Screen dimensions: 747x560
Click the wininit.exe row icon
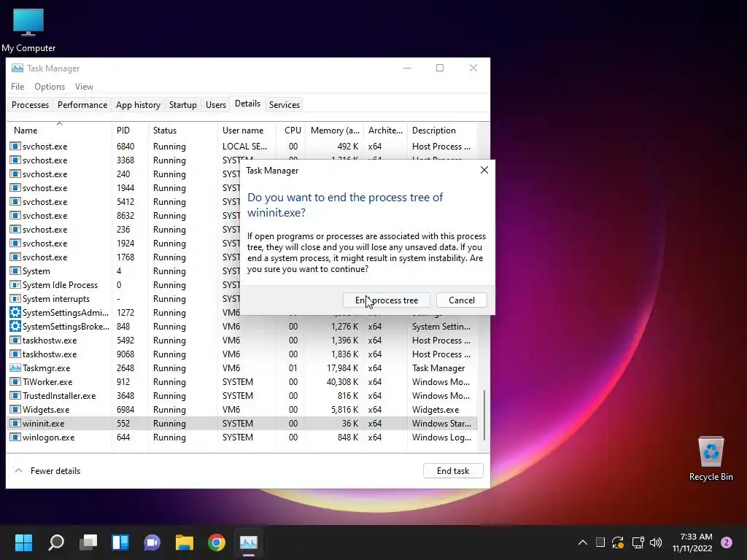15,424
